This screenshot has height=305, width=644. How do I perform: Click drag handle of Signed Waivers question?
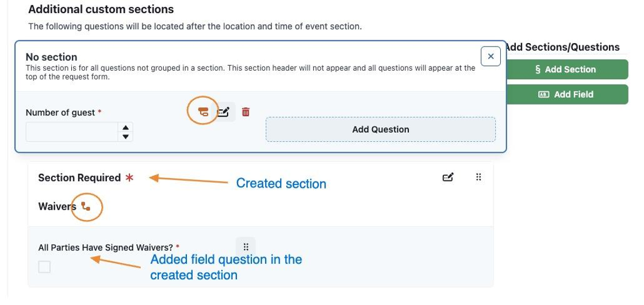coord(246,247)
